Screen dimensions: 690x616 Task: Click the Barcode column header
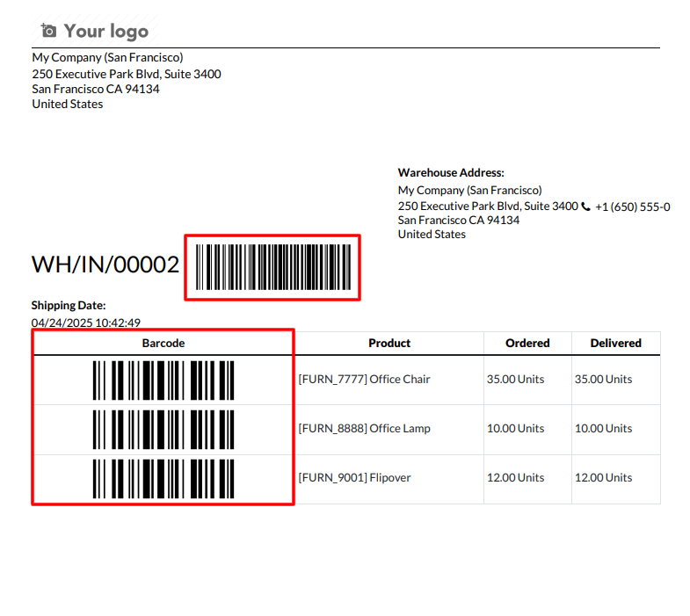tap(163, 344)
